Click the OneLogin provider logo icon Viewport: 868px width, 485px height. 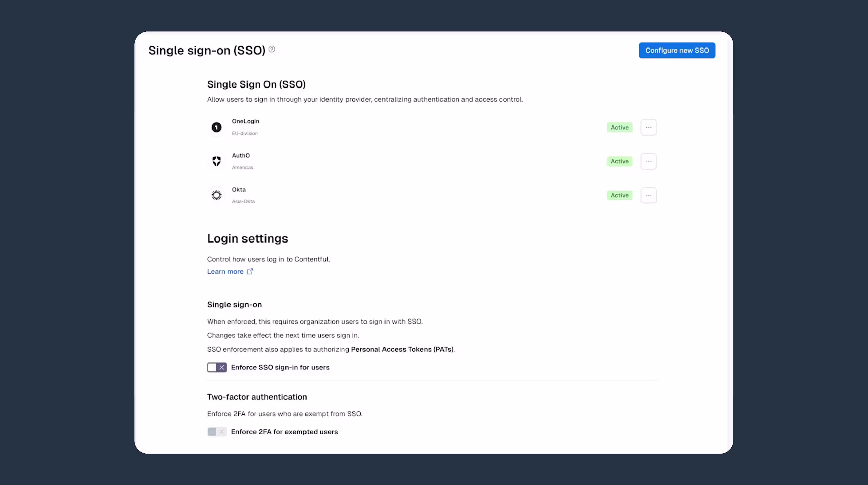[x=216, y=128]
